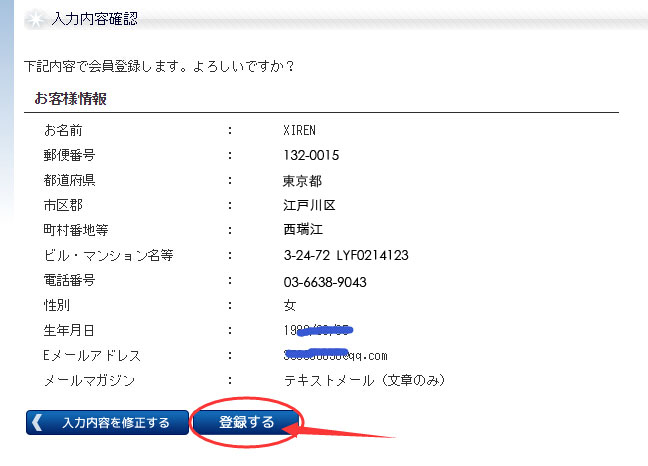Click the postal code 132-0015
The height and width of the screenshot is (466, 648).
[x=313, y=155]
